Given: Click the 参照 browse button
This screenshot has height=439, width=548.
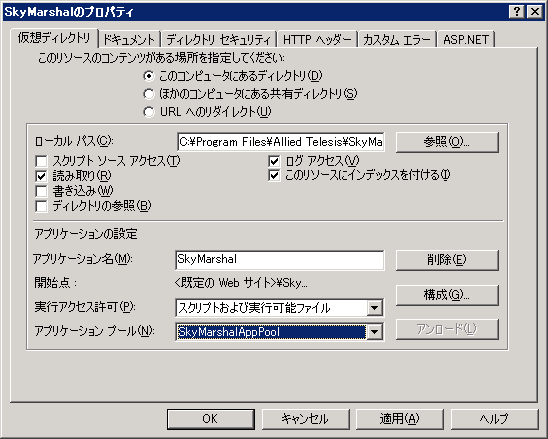Looking at the screenshot, I should 447,142.
